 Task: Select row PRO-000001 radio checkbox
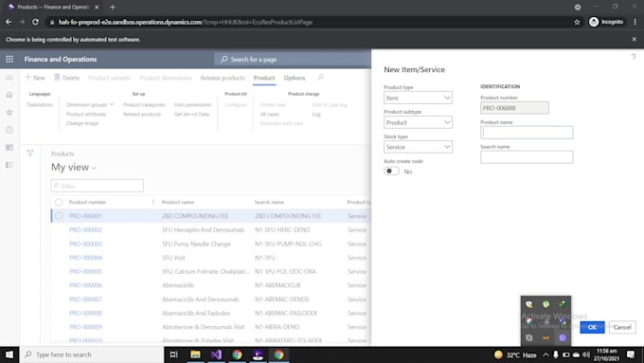(x=59, y=216)
